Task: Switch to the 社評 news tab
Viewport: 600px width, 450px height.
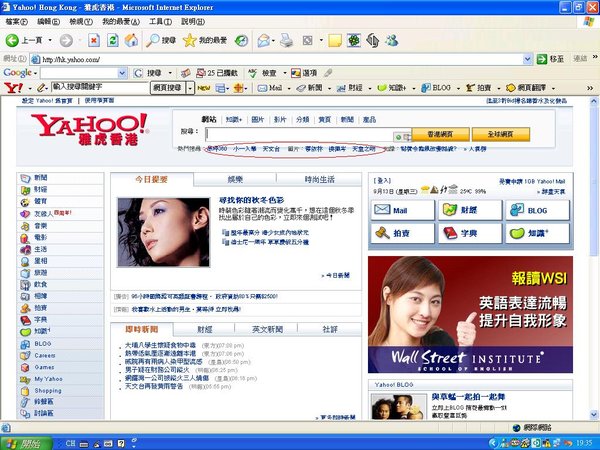Action: click(330, 329)
